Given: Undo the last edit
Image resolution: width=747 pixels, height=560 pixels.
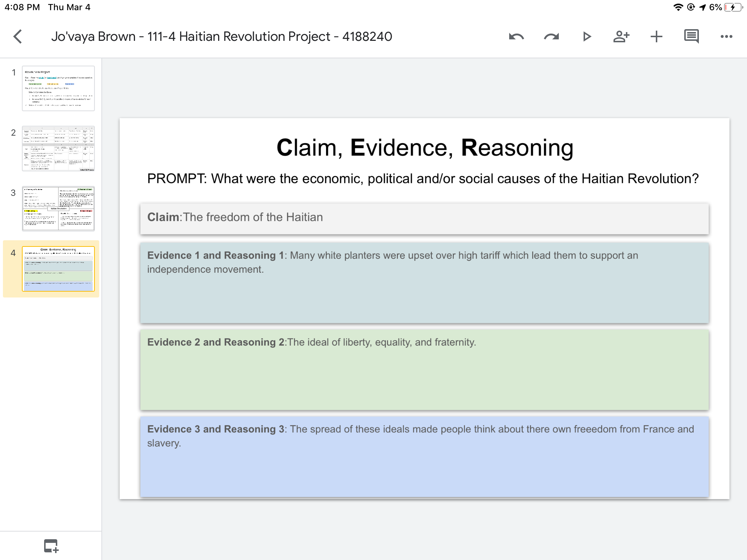Looking at the screenshot, I should (516, 36).
